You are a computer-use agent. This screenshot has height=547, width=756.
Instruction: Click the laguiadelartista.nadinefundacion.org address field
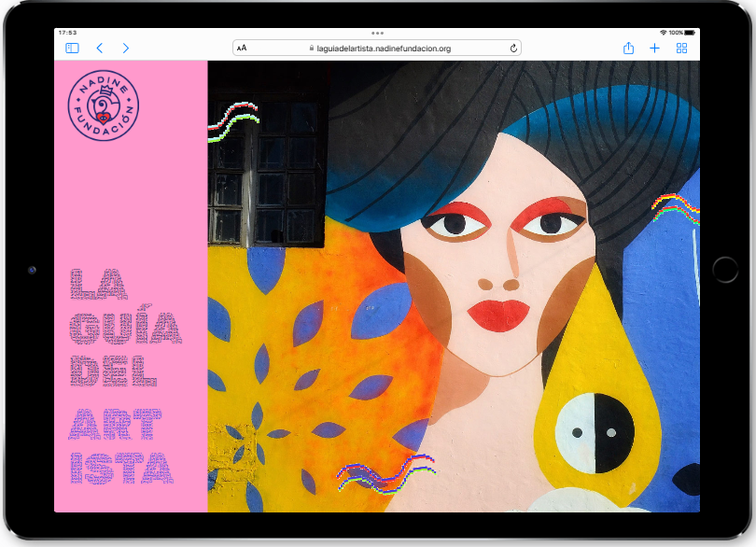click(383, 49)
